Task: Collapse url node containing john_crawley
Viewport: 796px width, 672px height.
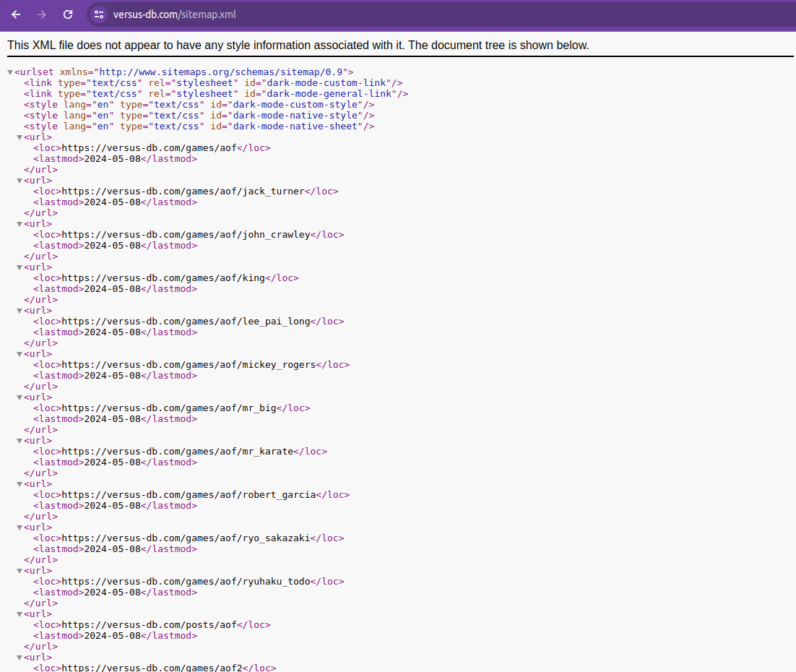Action: [x=20, y=224]
